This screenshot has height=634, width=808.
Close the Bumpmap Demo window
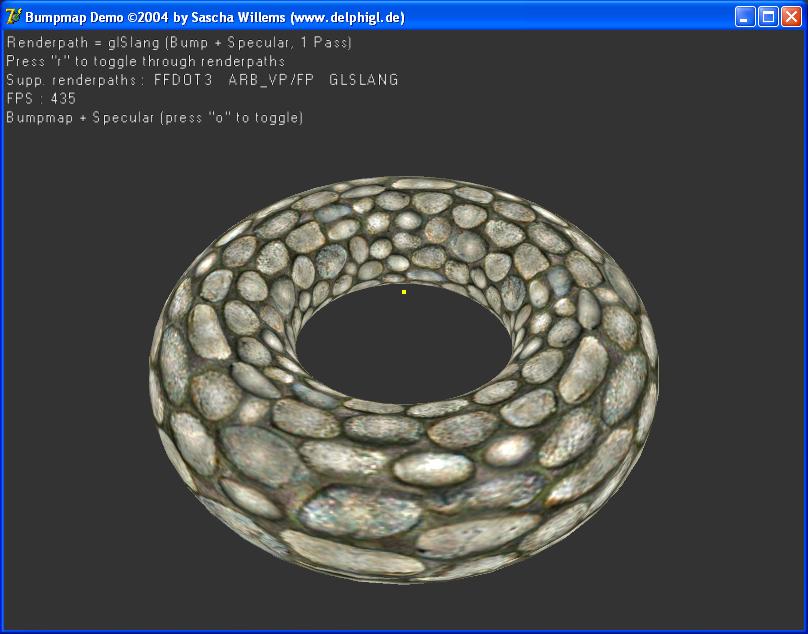click(791, 16)
